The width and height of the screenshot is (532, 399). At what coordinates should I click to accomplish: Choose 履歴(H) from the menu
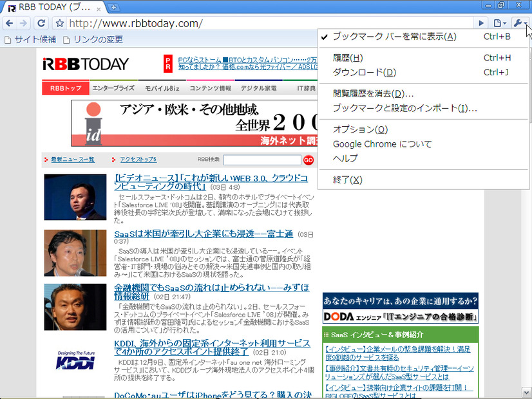[423, 58]
